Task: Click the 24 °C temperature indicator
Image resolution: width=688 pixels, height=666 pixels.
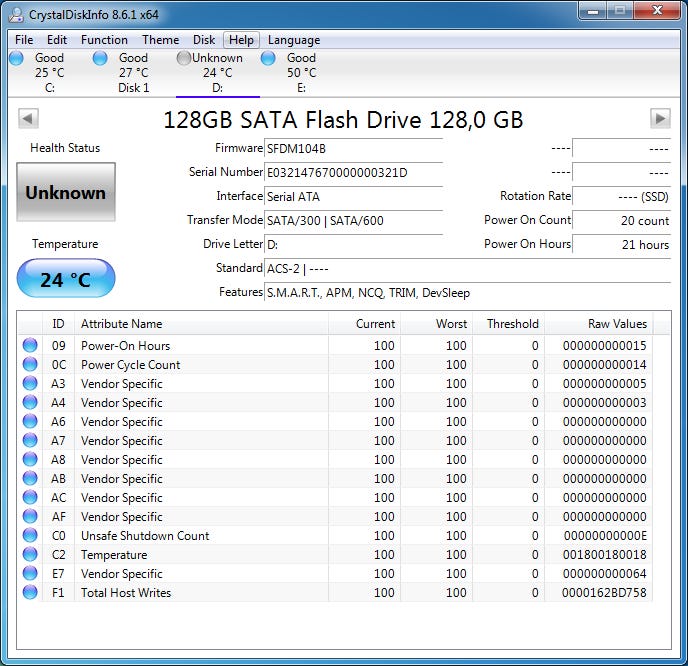Action: point(66,279)
